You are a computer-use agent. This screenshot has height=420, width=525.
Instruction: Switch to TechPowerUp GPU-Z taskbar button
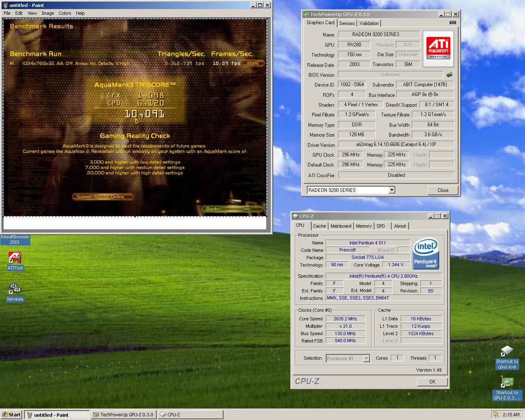[123, 415]
